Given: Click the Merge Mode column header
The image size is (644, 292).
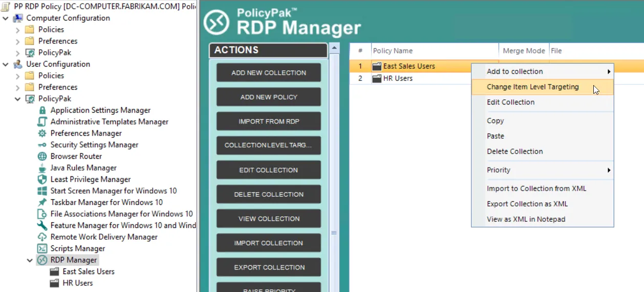Looking at the screenshot, I should 524,51.
